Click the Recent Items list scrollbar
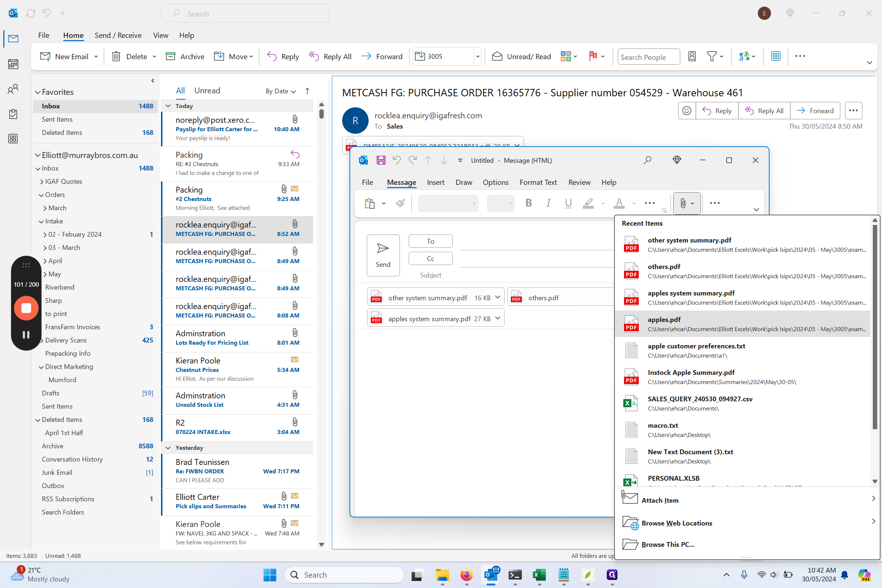Viewport: 882px width, 588px height. coord(875,326)
